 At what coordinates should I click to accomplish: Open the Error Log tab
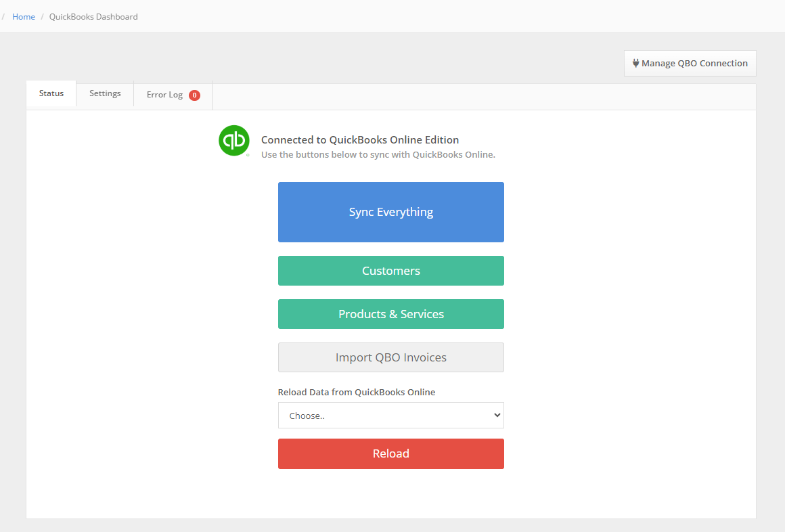(x=173, y=95)
